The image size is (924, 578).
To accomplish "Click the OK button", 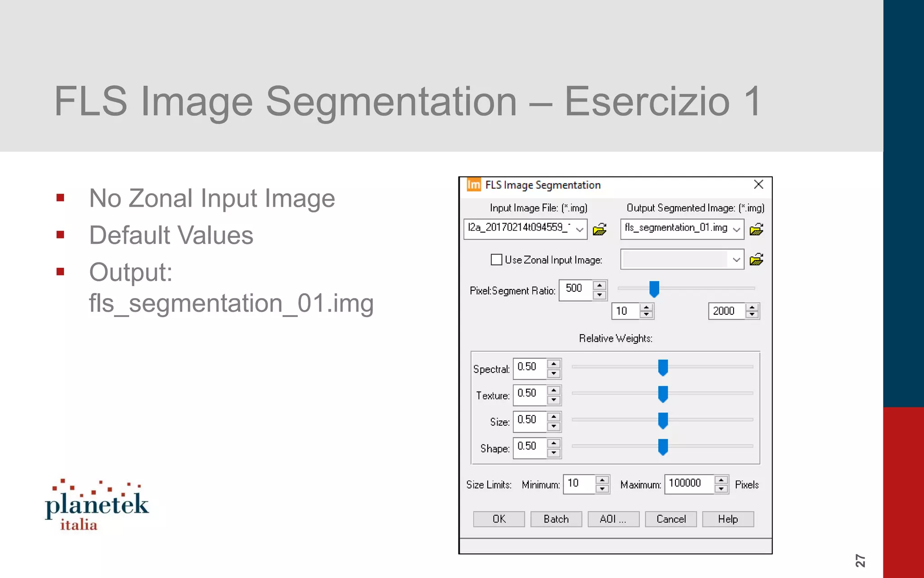I will coord(499,519).
